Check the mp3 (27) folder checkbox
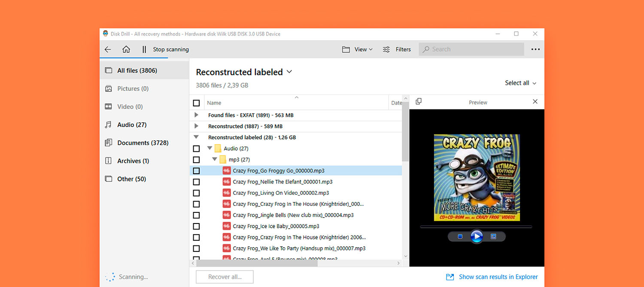 196,160
